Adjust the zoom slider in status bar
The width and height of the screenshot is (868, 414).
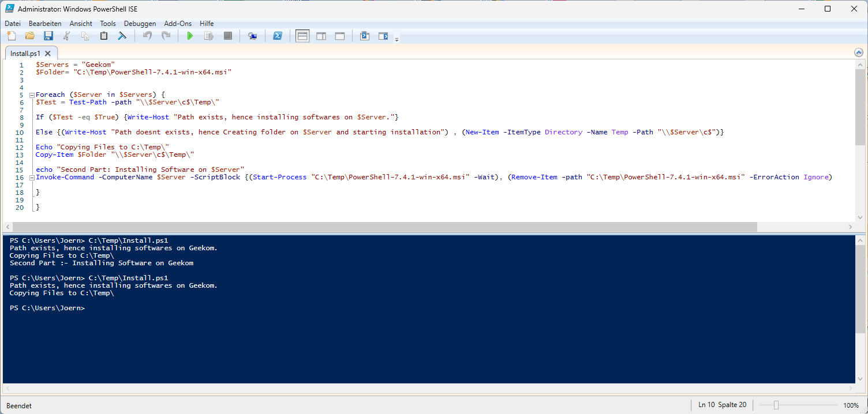coord(776,405)
